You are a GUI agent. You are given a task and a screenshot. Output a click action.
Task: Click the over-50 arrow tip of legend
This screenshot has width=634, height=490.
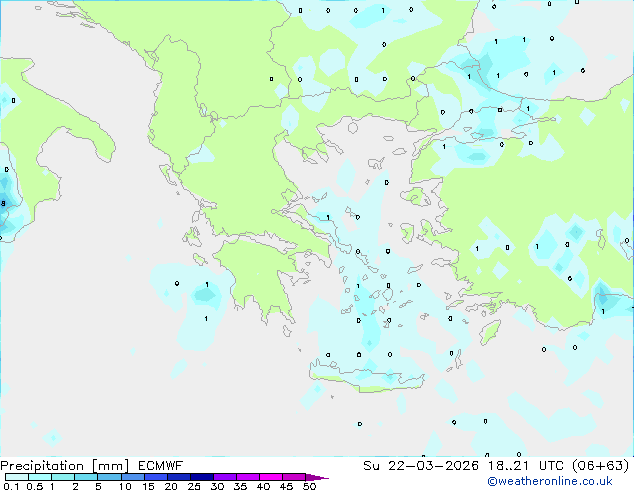317,477
